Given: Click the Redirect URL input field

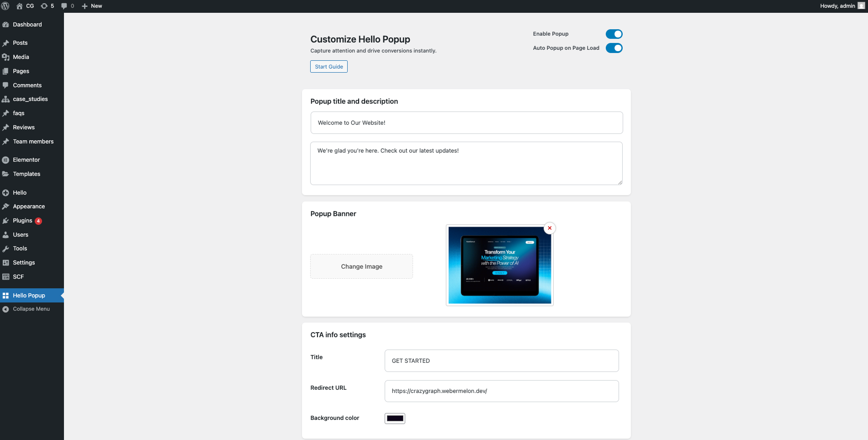Looking at the screenshot, I should pyautogui.click(x=502, y=391).
